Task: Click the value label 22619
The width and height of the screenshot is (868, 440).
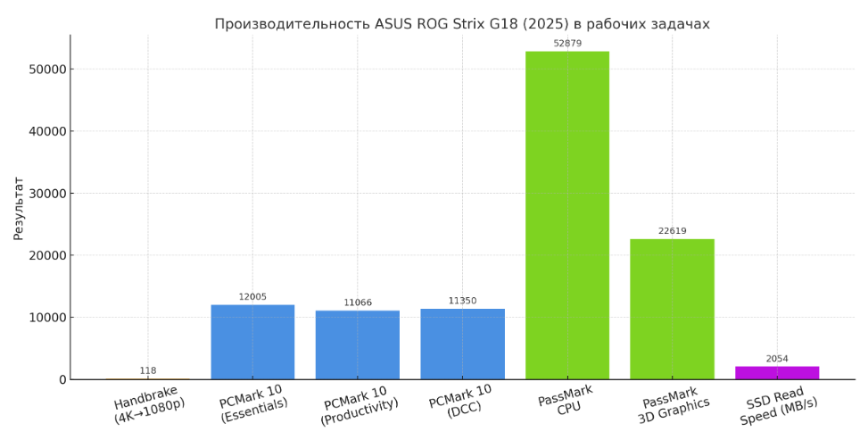Action: pos(672,230)
